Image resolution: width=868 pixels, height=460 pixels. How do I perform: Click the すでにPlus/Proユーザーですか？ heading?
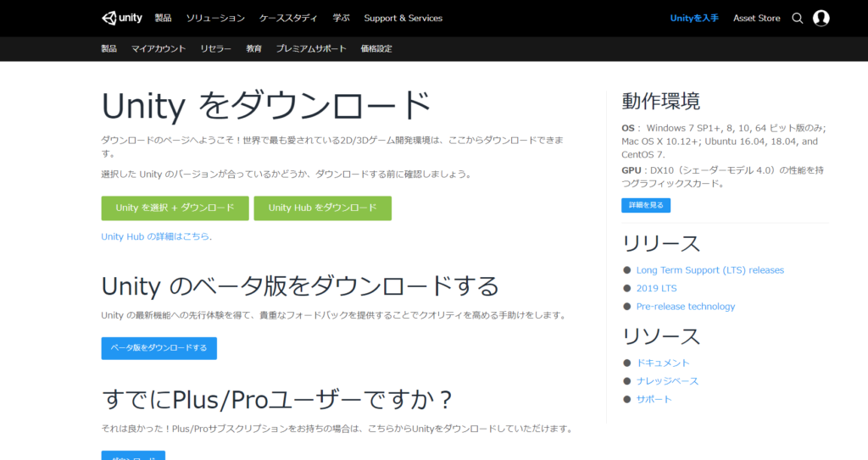277,400
